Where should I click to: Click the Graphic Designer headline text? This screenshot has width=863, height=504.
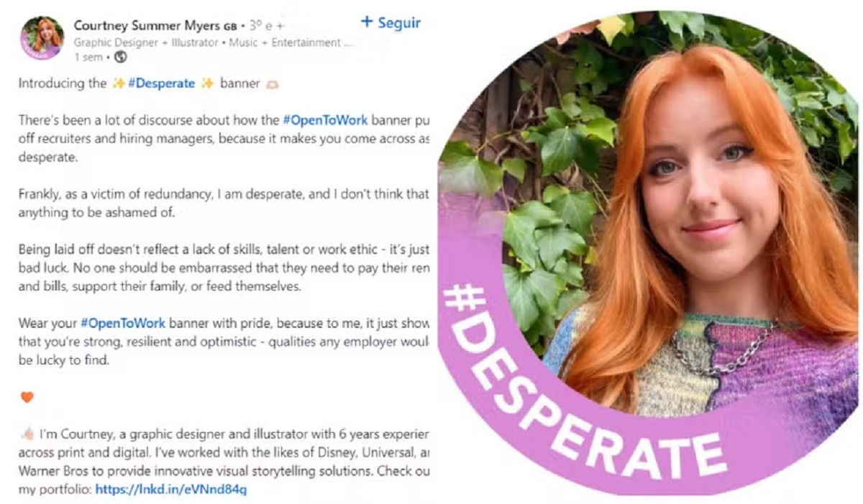tap(214, 42)
